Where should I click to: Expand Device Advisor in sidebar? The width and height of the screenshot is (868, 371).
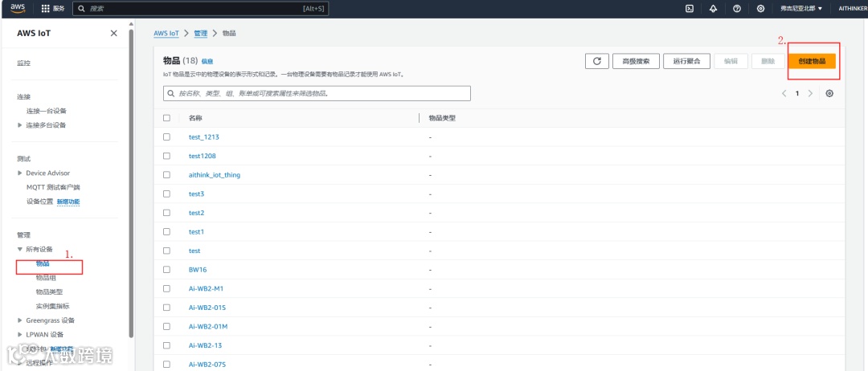20,173
